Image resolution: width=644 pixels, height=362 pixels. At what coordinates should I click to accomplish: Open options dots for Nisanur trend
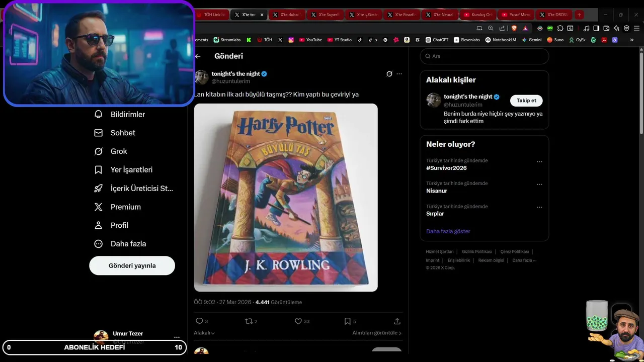point(539,185)
